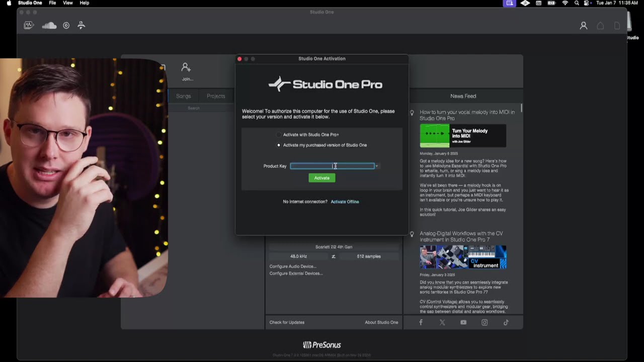Open the File menu

pyautogui.click(x=52, y=3)
